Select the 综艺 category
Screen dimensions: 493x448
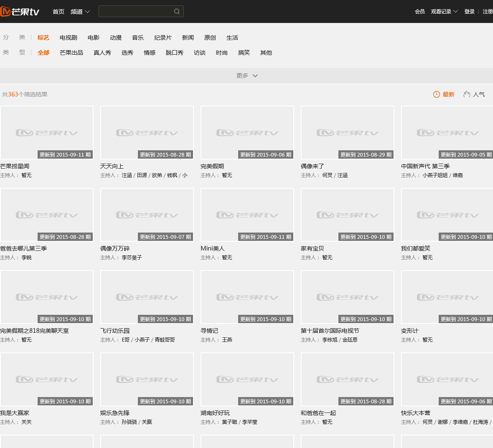[x=43, y=38]
